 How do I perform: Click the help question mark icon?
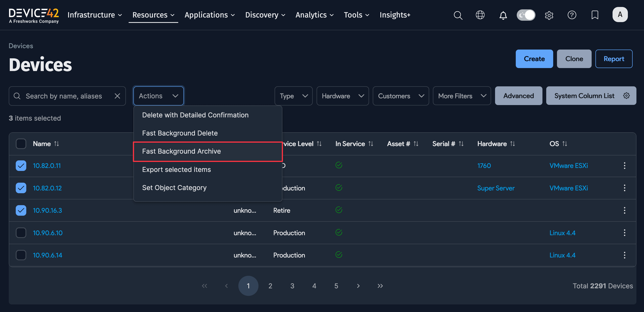[x=572, y=15]
